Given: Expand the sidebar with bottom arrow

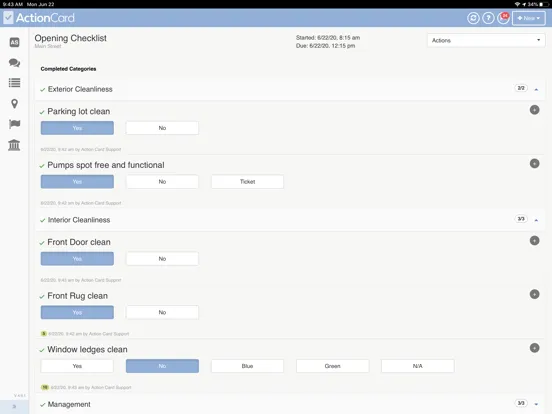Looking at the screenshot, I should coord(14,406).
